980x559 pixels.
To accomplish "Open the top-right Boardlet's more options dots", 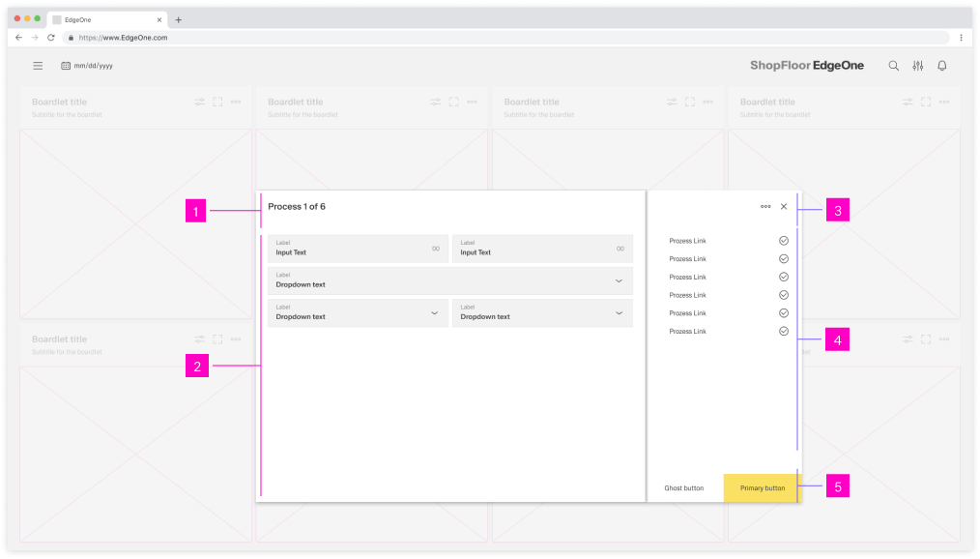I will click(x=943, y=101).
